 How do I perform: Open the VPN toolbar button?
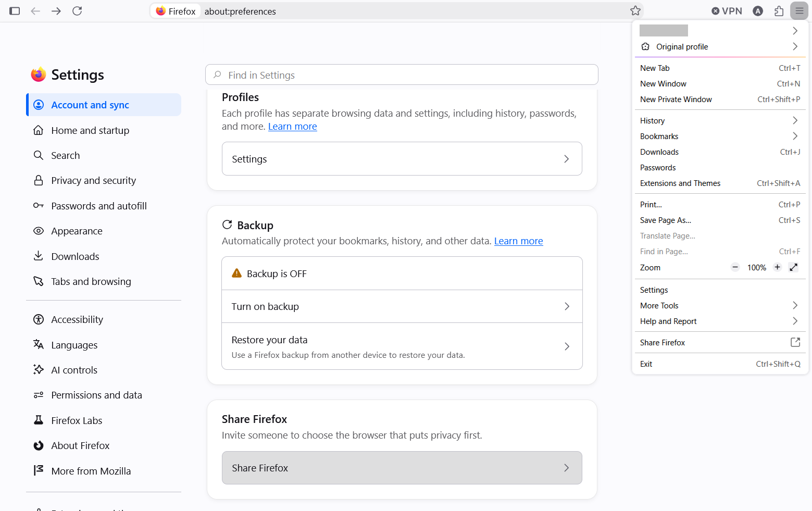point(727,11)
